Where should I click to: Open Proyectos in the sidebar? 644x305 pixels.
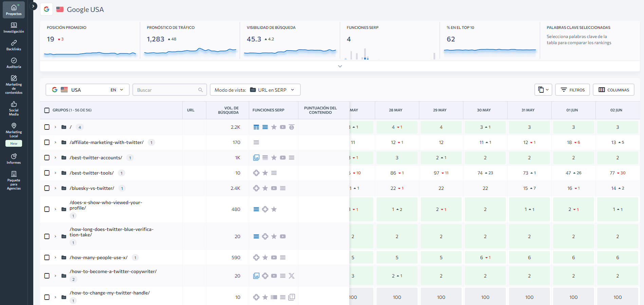(14, 10)
